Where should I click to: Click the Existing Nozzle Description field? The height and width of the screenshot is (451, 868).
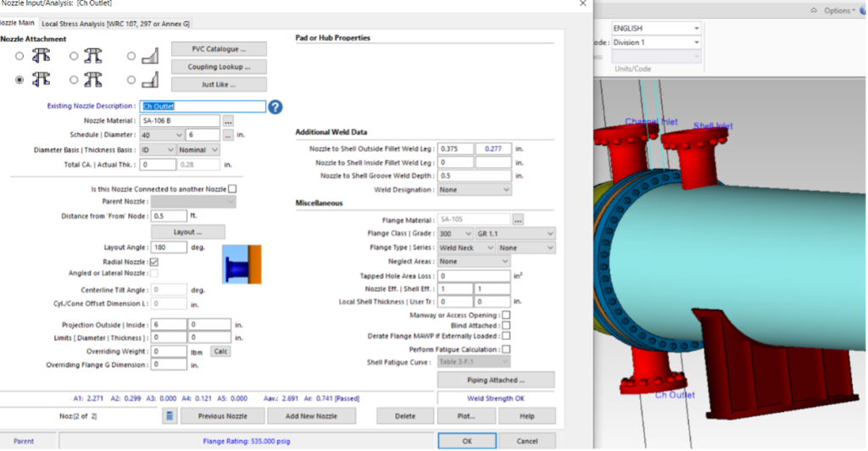click(x=203, y=106)
